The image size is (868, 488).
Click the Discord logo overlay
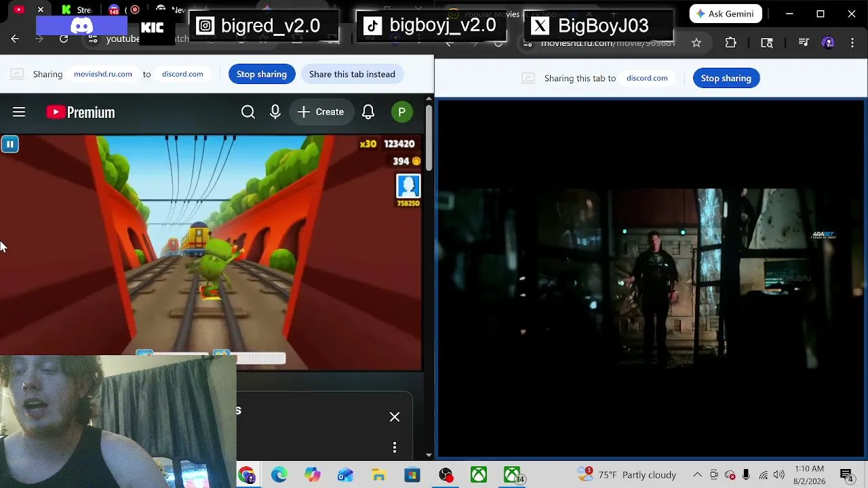(82, 26)
